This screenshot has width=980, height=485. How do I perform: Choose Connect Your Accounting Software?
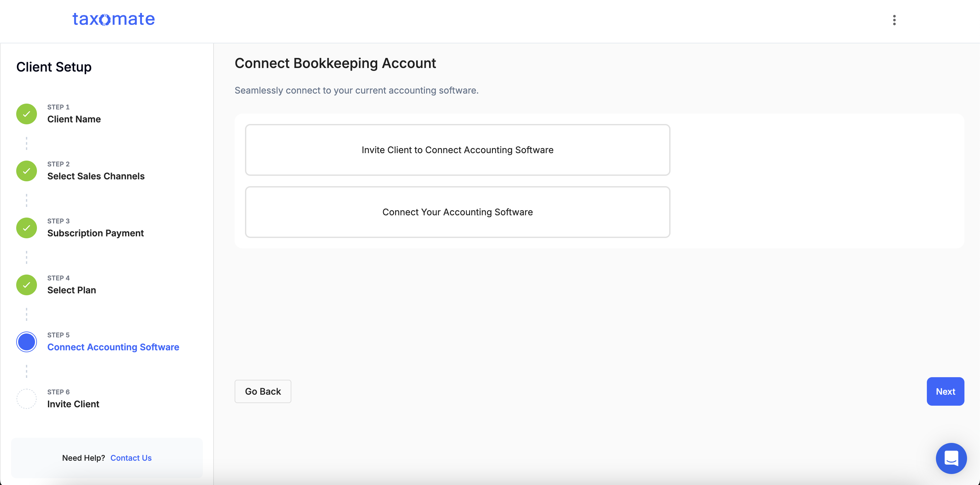[457, 212]
